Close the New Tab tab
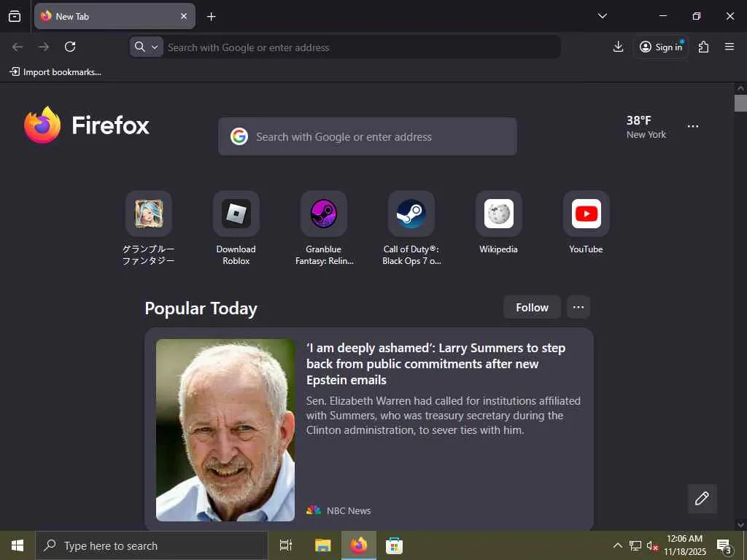The height and width of the screenshot is (560, 747). 184,16
